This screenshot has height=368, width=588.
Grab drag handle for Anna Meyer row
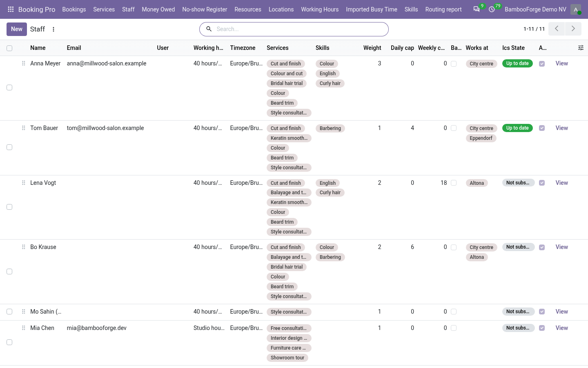click(x=23, y=63)
